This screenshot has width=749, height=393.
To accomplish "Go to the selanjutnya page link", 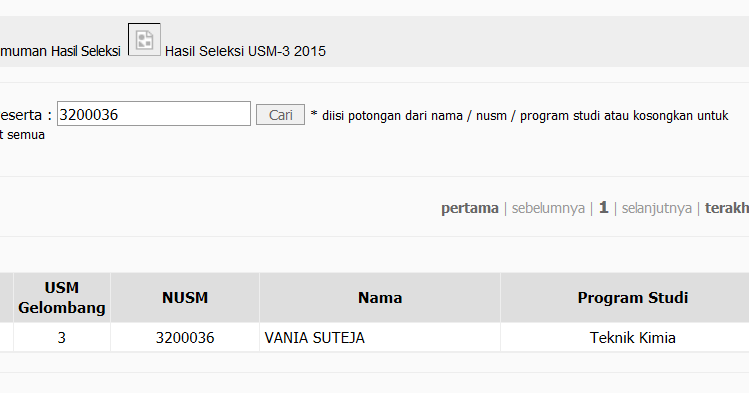I will tap(656, 208).
